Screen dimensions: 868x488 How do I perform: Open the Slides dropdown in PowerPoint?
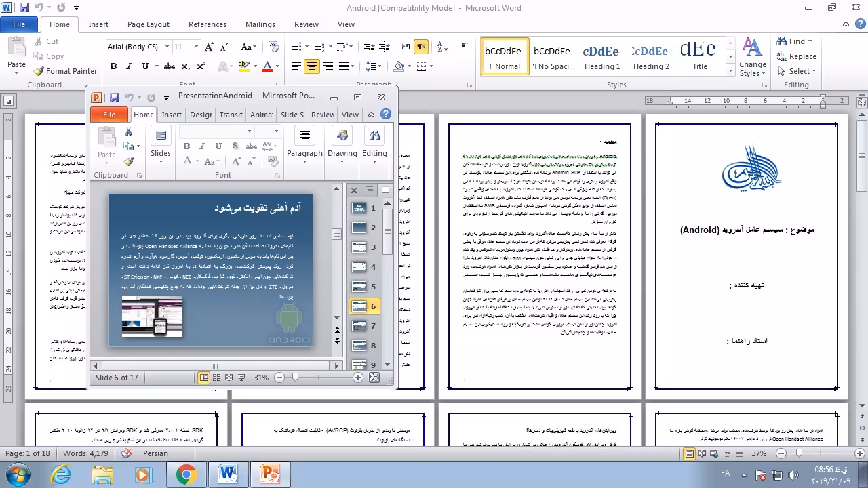click(x=161, y=145)
